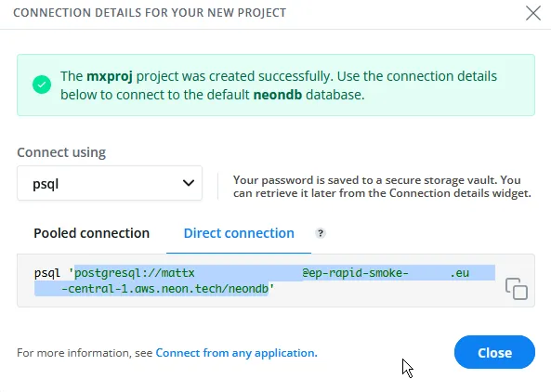Click the For more information text

tap(85, 353)
